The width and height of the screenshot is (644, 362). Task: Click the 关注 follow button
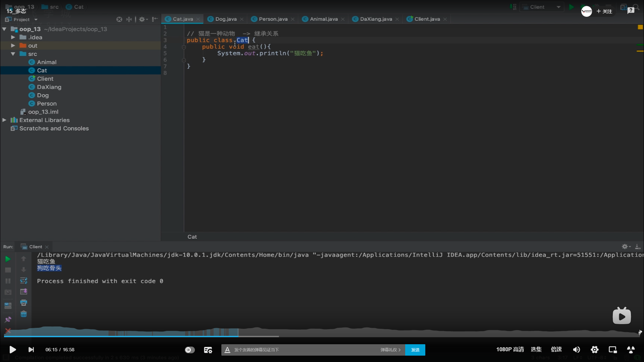tap(604, 11)
